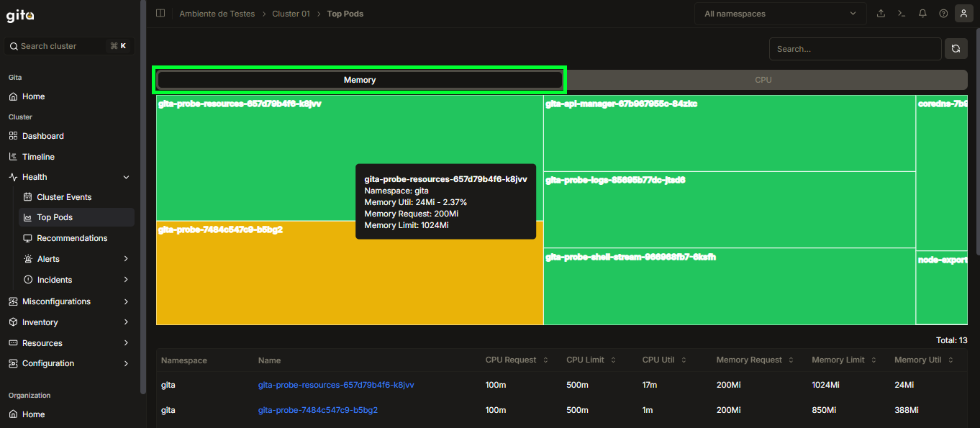Viewport: 980px width, 428px height.
Task: Sort by CPU Limit column
Action: click(593, 360)
